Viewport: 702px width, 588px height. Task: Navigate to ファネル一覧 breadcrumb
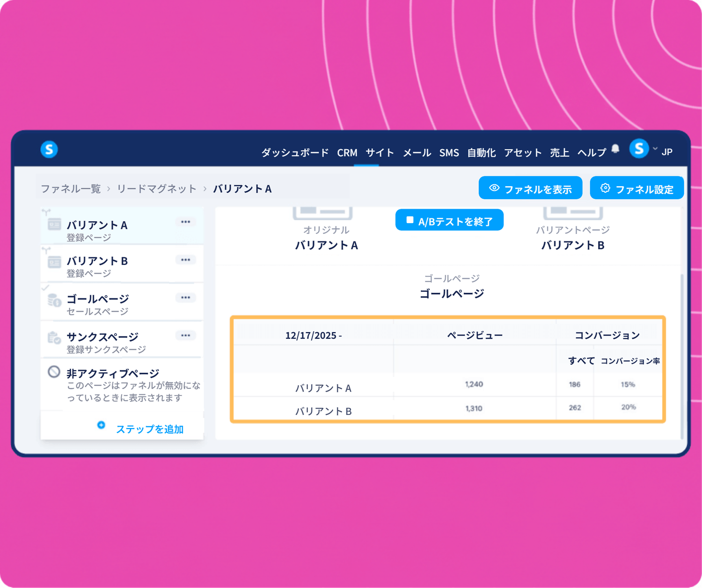click(x=71, y=189)
